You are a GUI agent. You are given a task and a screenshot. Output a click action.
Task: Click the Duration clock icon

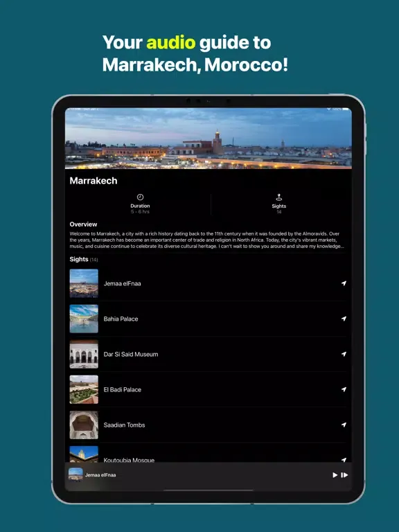[140, 197]
